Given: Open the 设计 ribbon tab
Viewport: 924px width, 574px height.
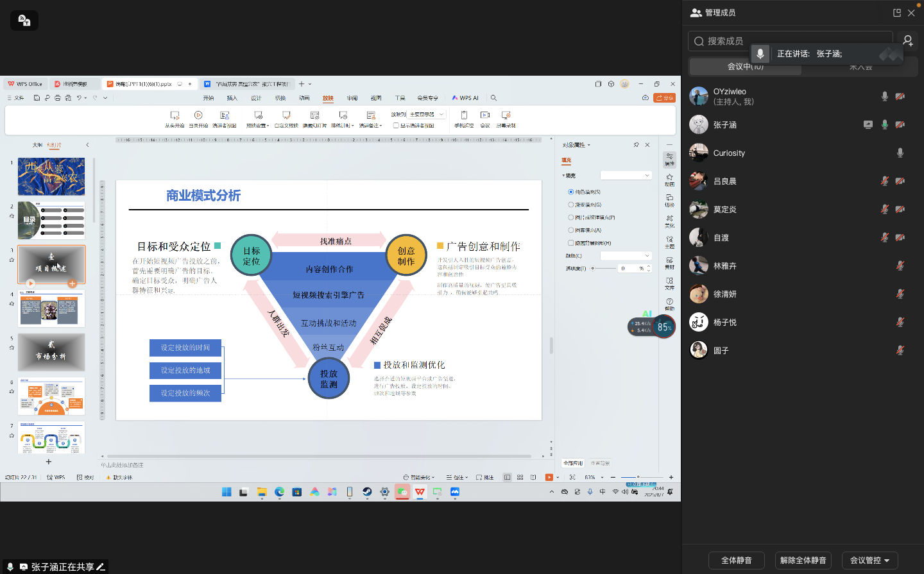Looking at the screenshot, I should click(x=256, y=98).
